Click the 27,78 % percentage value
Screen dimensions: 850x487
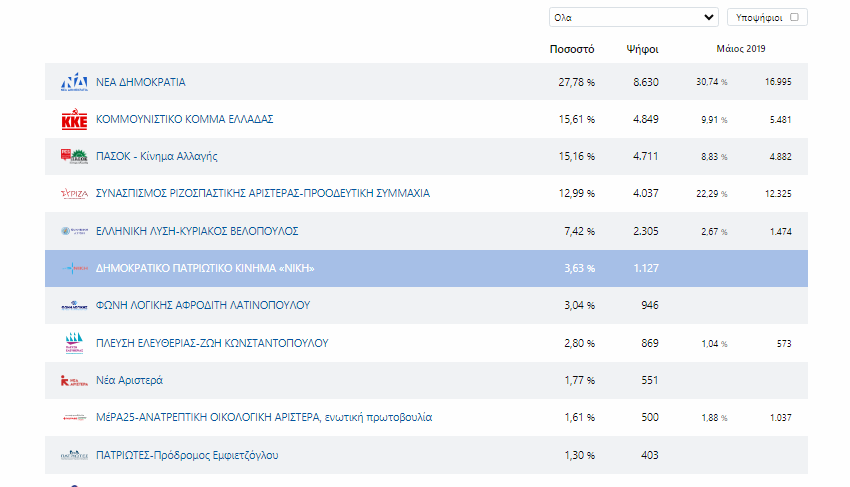tap(576, 82)
